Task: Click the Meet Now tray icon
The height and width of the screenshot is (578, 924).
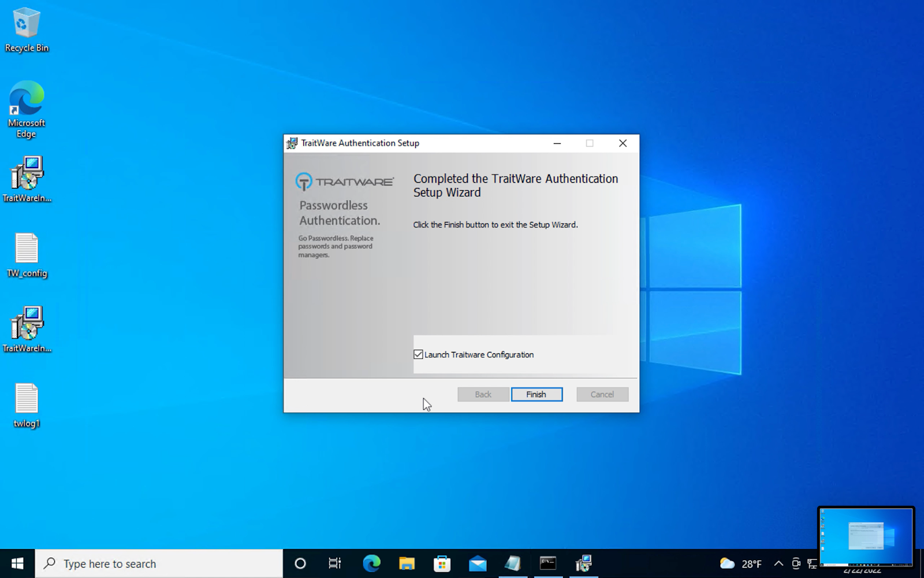Action: 796,564
